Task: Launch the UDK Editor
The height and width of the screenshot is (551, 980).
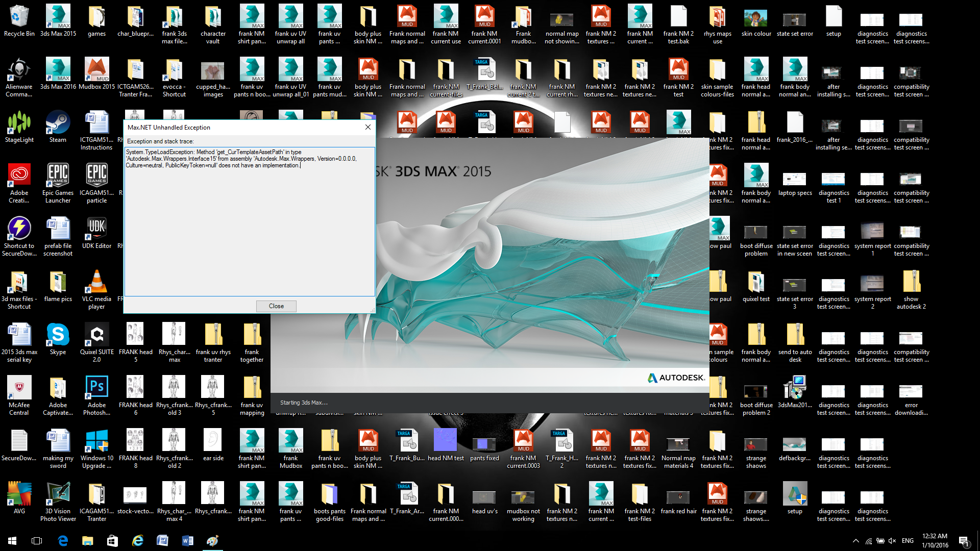Action: [x=96, y=230]
